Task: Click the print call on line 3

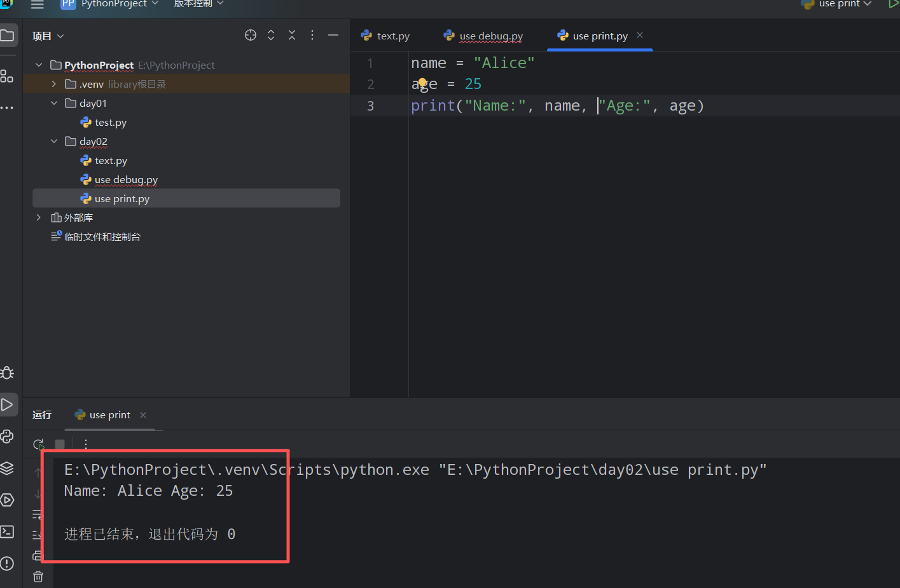Action: (433, 106)
